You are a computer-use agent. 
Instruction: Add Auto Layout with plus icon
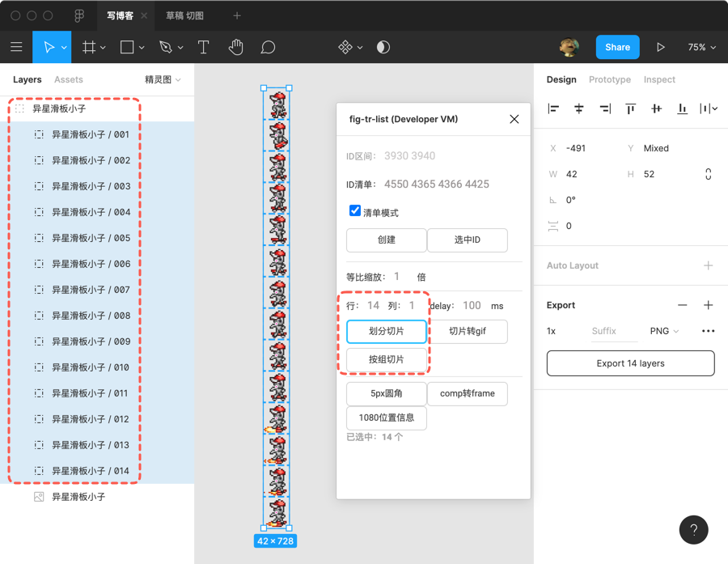(708, 265)
